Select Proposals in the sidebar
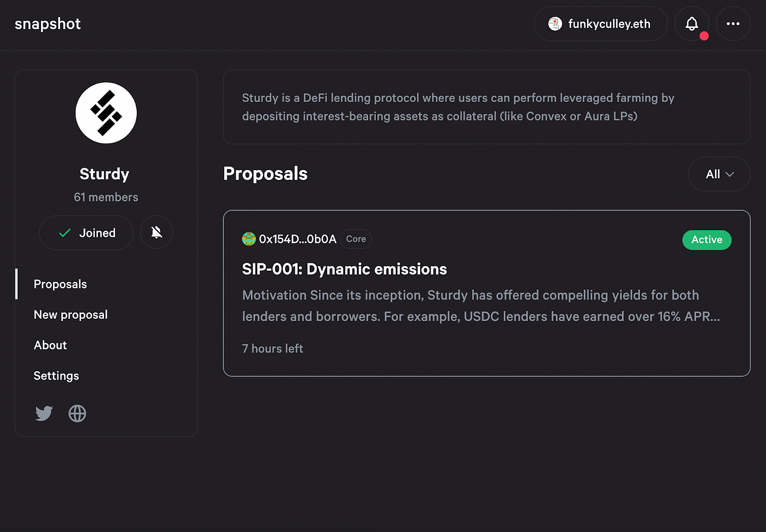Screen dimensions: 766x532 pyautogui.click(x=60, y=284)
